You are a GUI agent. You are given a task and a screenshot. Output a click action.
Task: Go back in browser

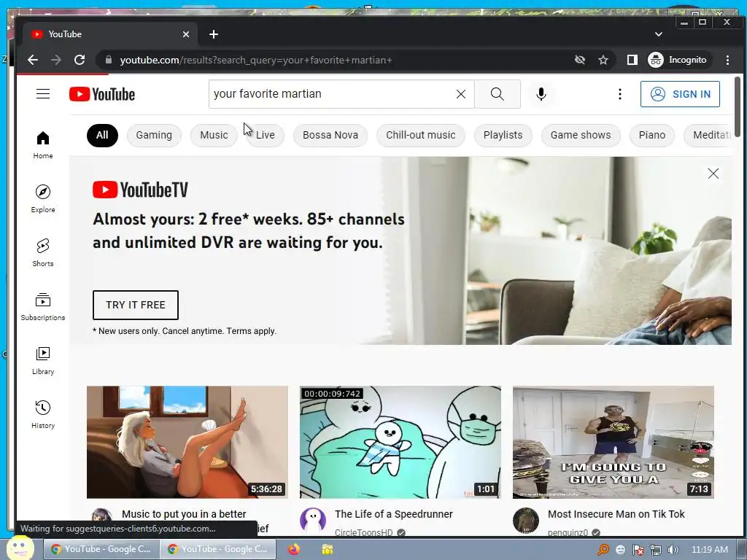(x=32, y=60)
